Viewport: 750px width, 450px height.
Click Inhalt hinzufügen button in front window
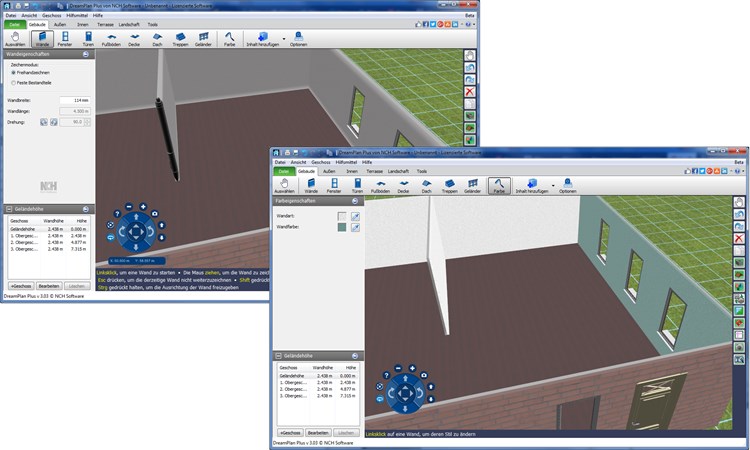click(531, 186)
